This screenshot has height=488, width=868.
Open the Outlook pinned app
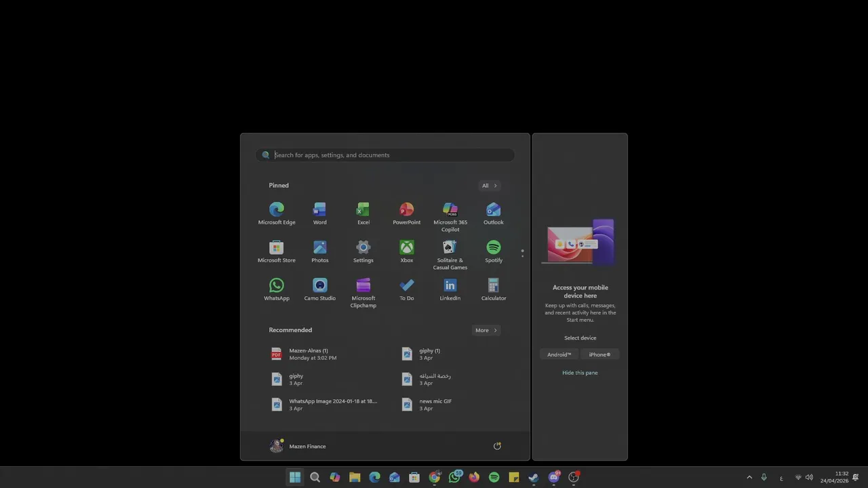pos(494,213)
